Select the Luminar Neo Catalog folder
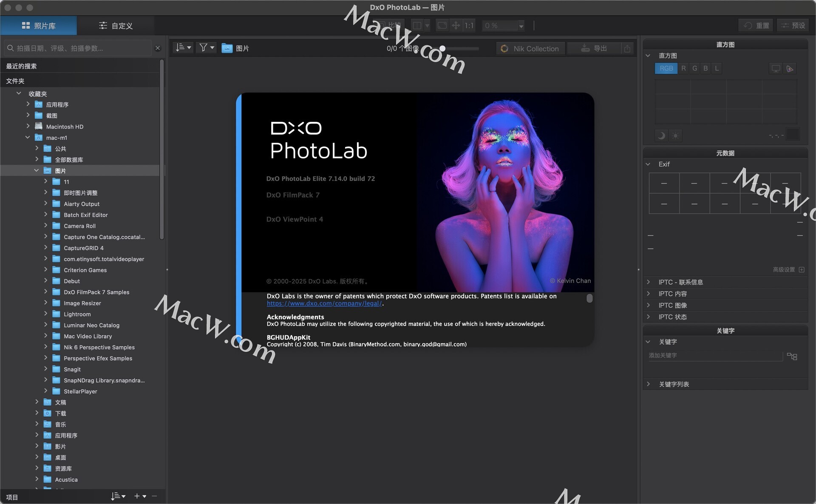Image resolution: width=816 pixels, height=504 pixels. (x=91, y=325)
